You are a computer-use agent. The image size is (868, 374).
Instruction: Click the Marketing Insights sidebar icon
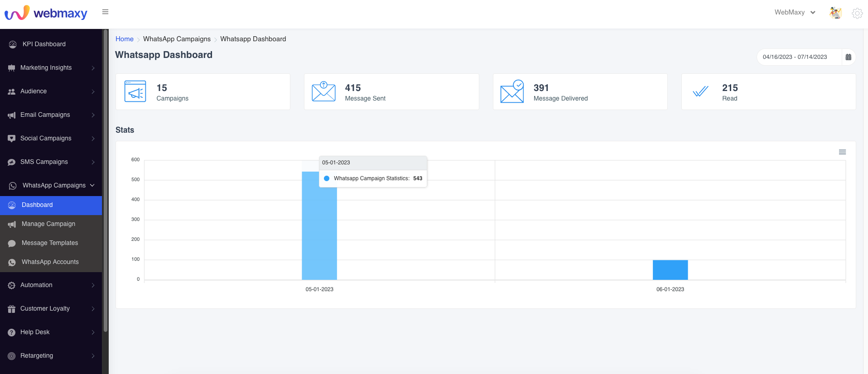coord(12,68)
